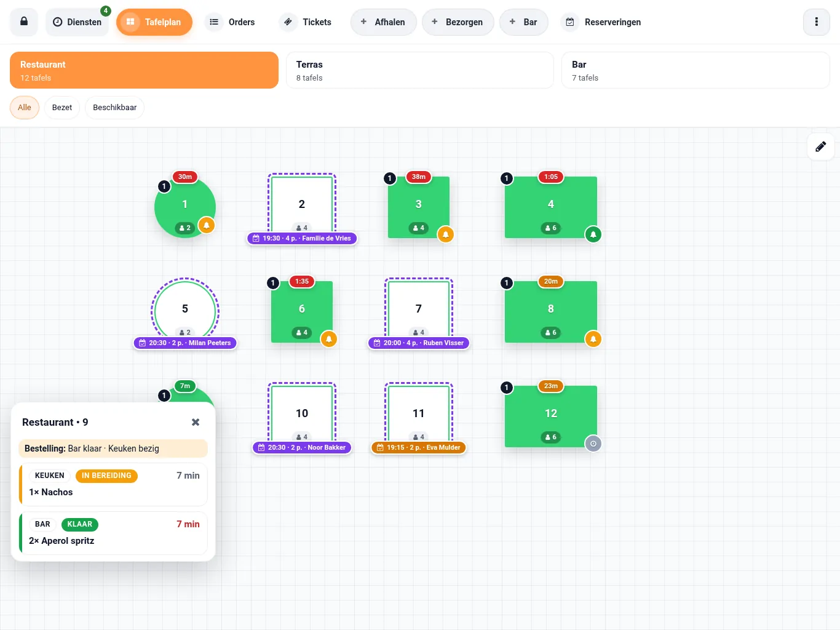
Task: Open the Eva Mulder reservation tag
Action: [x=419, y=447]
